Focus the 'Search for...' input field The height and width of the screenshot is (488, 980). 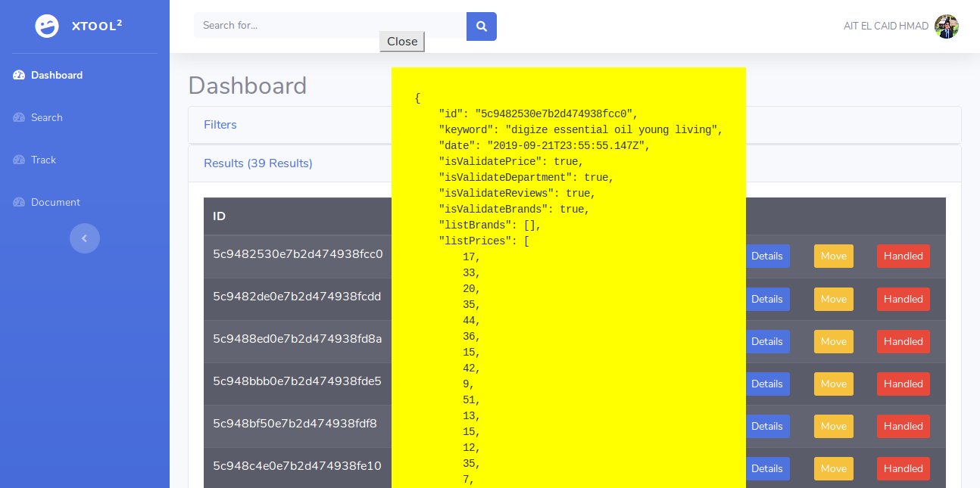[329, 26]
